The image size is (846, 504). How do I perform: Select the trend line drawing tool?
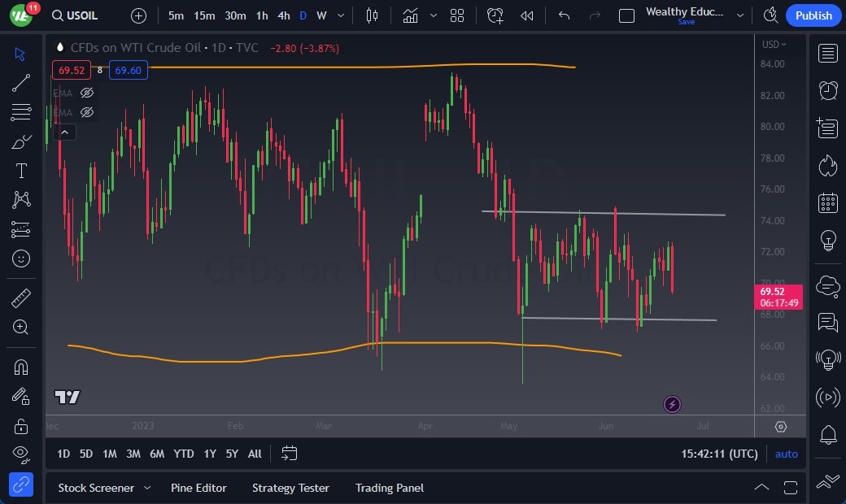point(21,83)
